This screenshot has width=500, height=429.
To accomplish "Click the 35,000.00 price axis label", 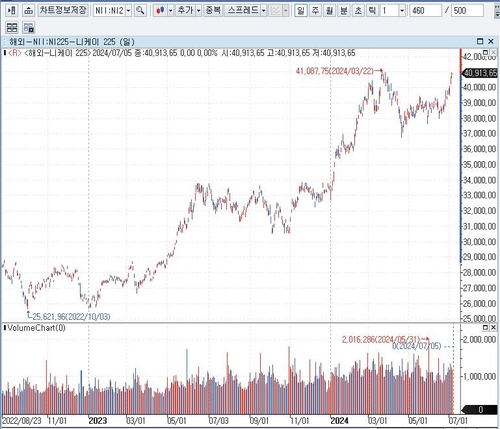I will (x=480, y=165).
